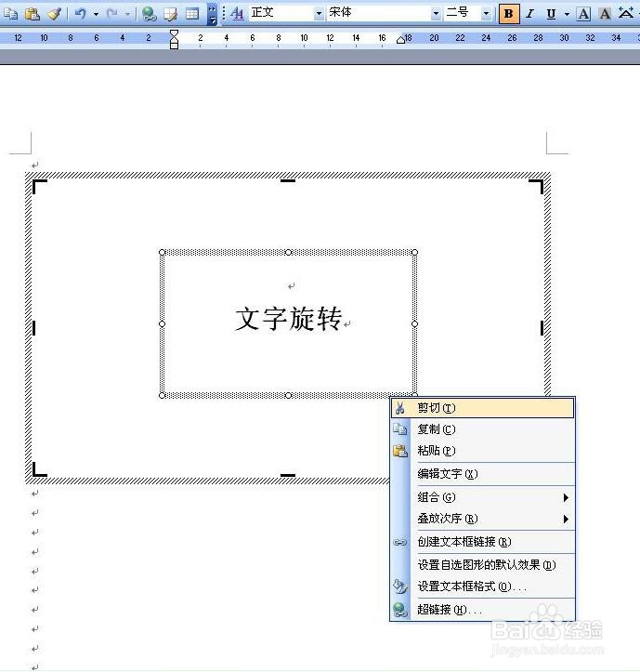
Task: Open the font size dropdown arrow next to 二号
Action: pyautogui.click(x=486, y=13)
